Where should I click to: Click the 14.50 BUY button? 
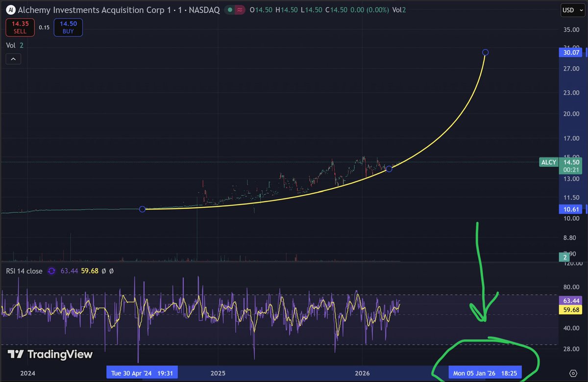68,27
